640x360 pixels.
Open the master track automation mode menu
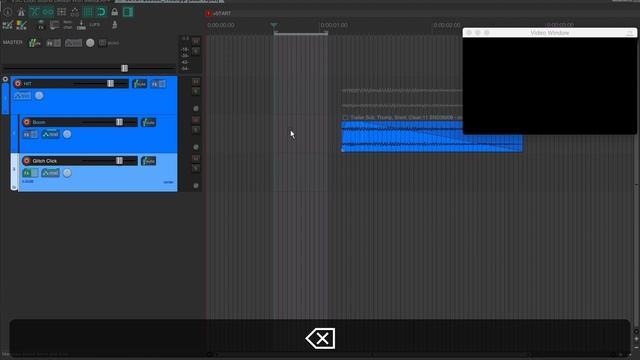(x=73, y=43)
